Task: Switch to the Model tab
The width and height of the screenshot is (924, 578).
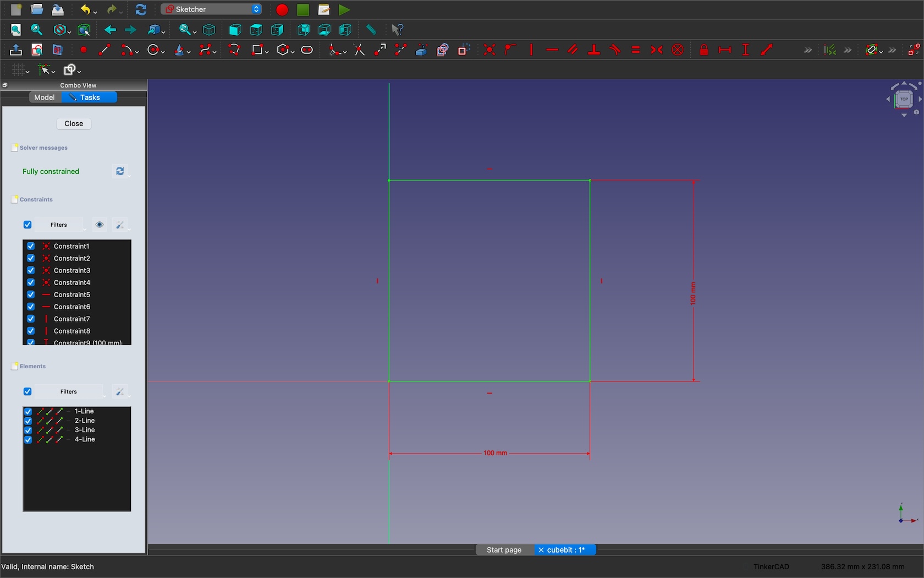Action: pyautogui.click(x=45, y=97)
